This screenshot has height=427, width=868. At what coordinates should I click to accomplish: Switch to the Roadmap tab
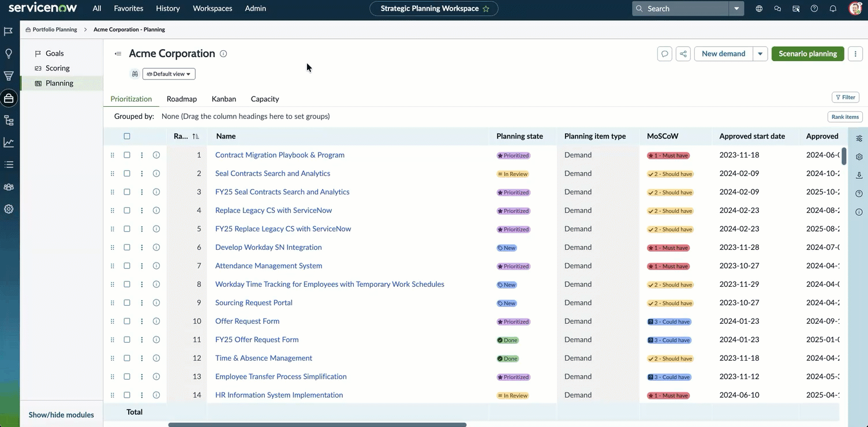182,99
